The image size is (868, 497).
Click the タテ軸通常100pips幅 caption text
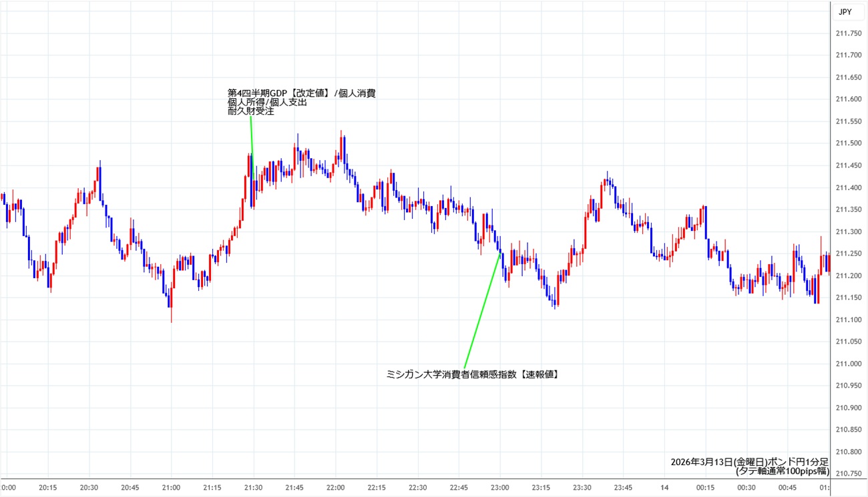782,471
